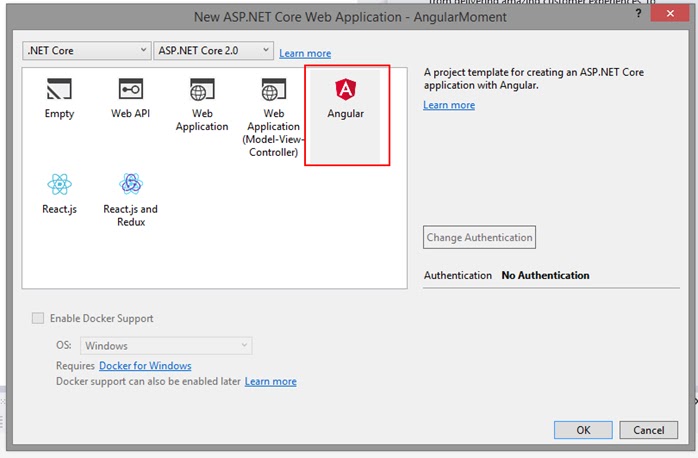Click the No Authentication value text
This screenshot has width=698, height=458.
[545, 276]
